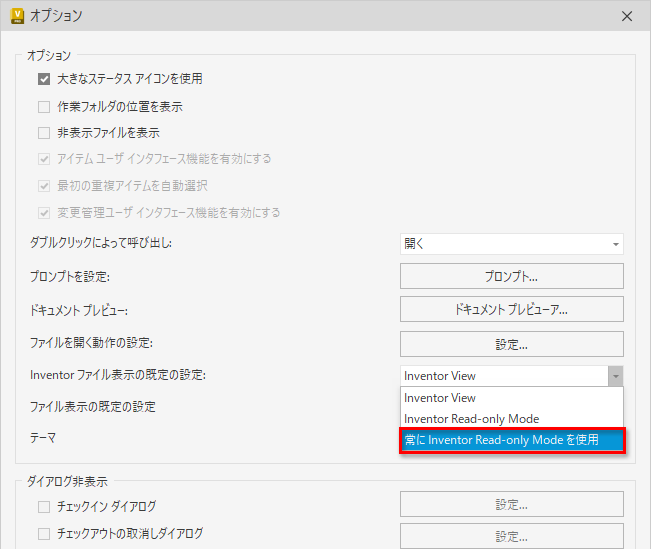Viewport: 651px width, 549px height.
Task: Click the ファイルを開く動作の設定 label
Action: click(x=91, y=343)
